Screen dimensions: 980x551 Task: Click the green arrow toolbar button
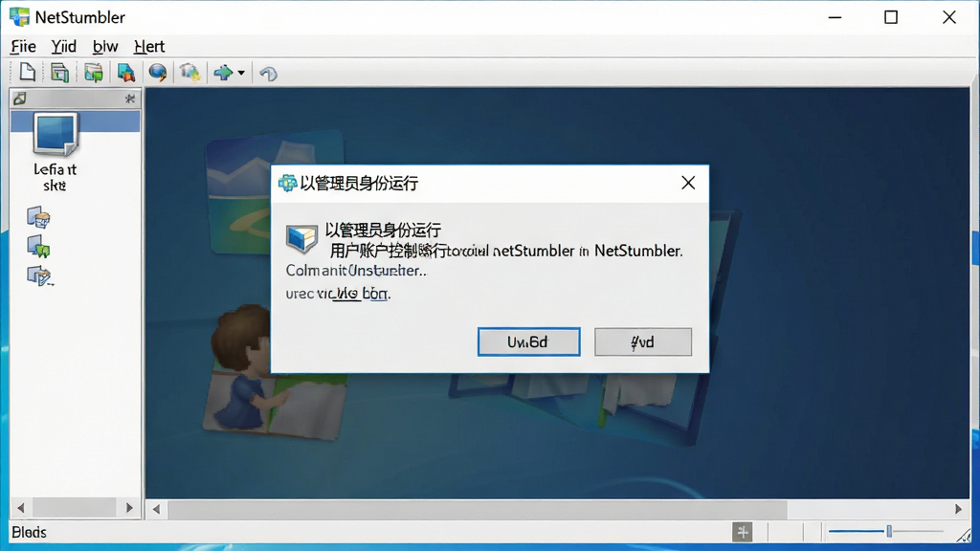coord(223,73)
